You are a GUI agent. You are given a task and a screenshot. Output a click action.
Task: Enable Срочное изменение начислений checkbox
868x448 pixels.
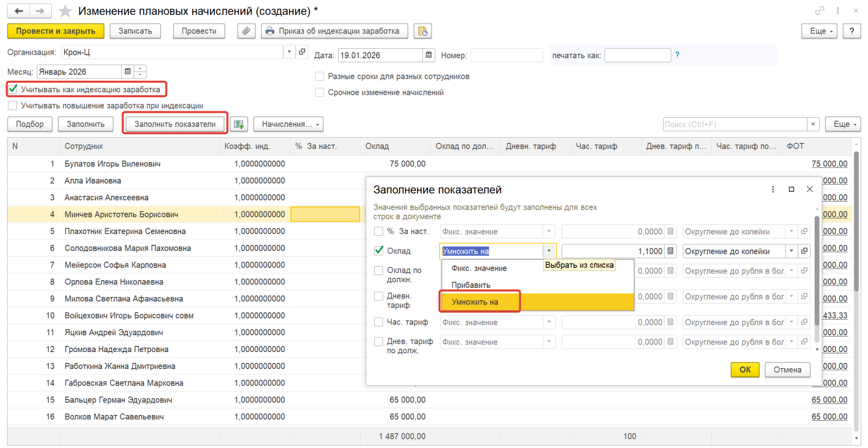click(319, 92)
